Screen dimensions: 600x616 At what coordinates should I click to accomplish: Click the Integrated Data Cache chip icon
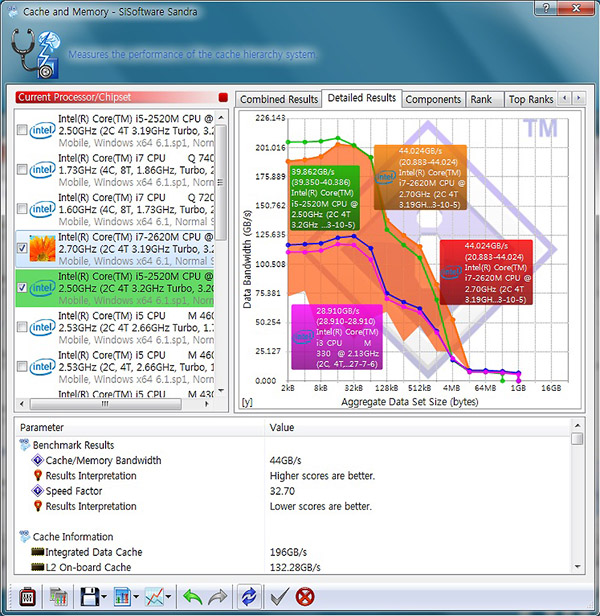point(37,552)
